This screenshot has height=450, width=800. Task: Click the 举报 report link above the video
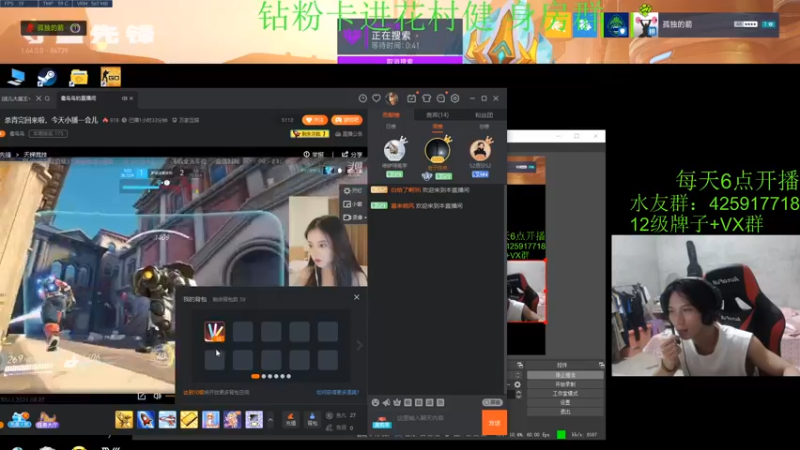[314, 154]
